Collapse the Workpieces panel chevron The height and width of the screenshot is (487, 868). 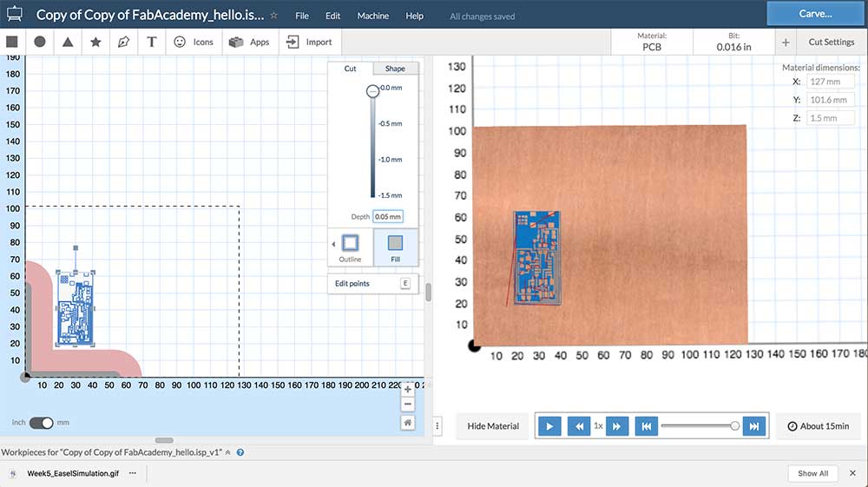click(227, 452)
